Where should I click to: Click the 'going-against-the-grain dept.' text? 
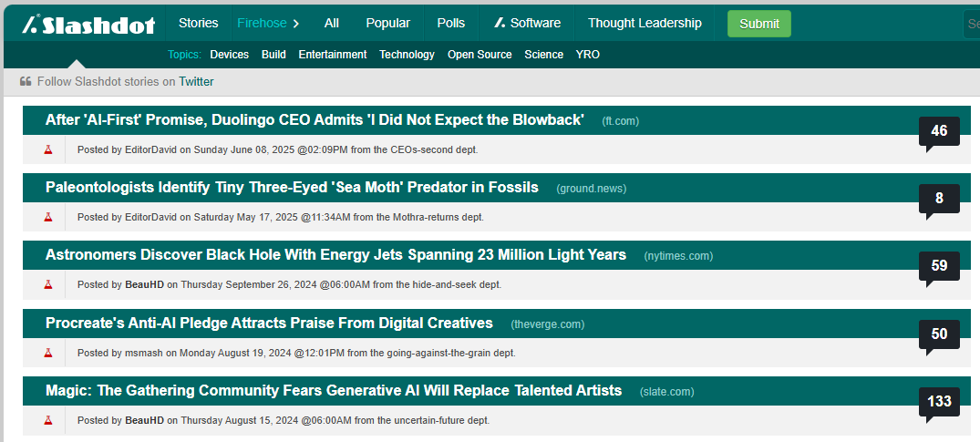click(452, 353)
